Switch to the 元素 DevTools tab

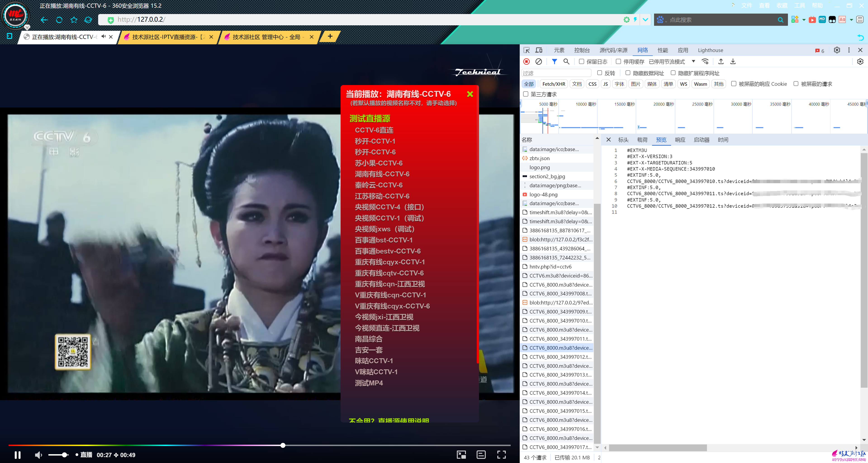pos(559,50)
